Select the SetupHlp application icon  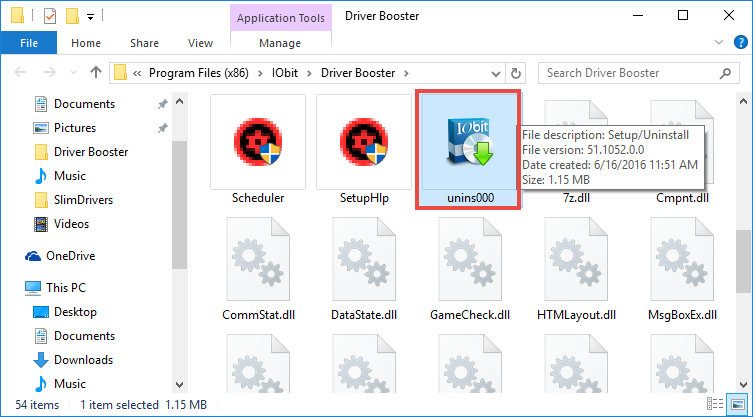click(364, 142)
